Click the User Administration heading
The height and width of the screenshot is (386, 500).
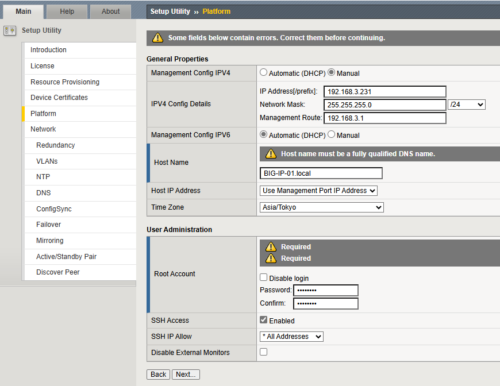point(179,230)
